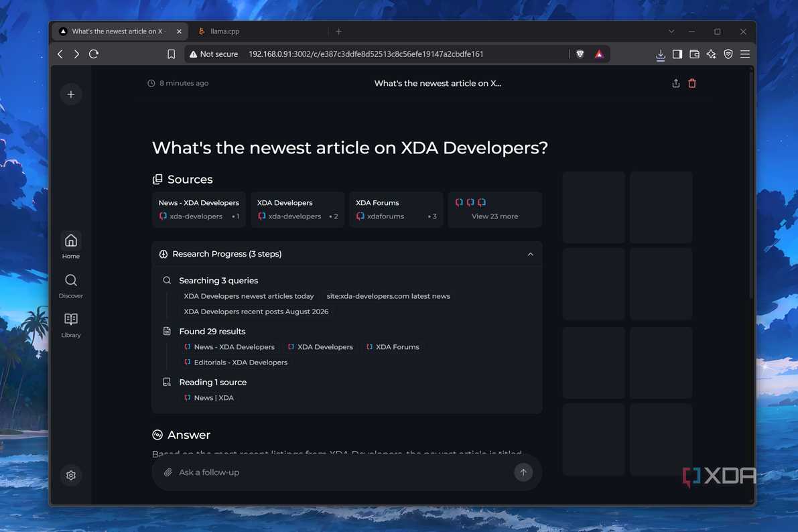Screen dimensions: 798x532
Task: Open News - XDA Developers source card
Action: [x=199, y=209]
